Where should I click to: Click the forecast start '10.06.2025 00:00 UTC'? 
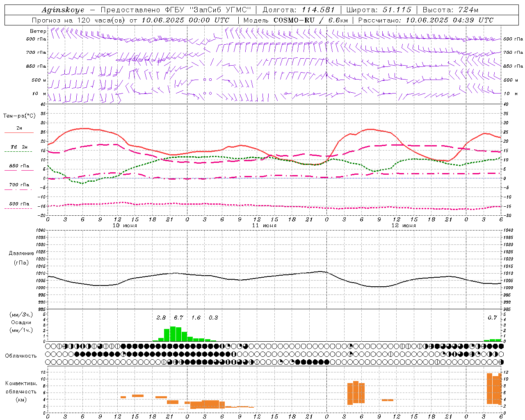pos(185,20)
